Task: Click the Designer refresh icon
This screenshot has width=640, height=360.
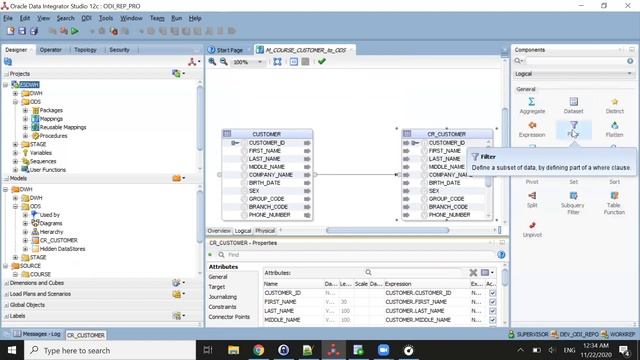Action: [8, 62]
